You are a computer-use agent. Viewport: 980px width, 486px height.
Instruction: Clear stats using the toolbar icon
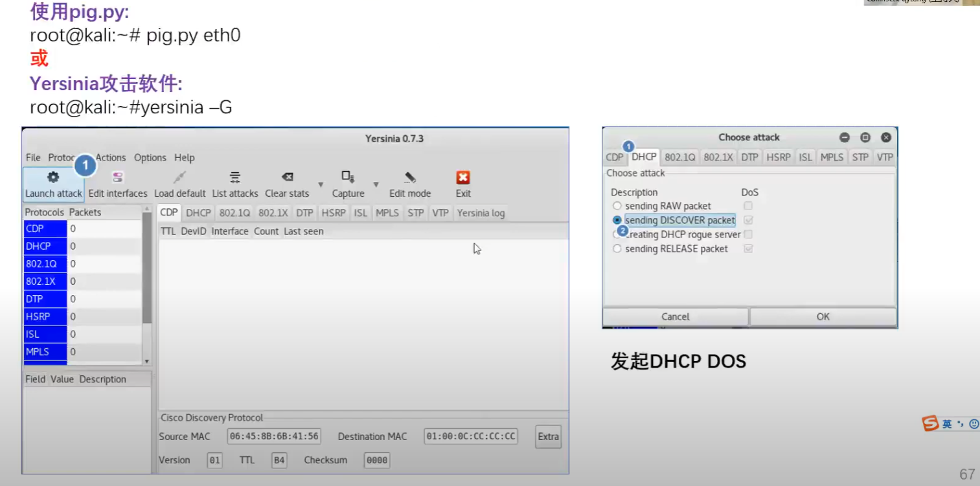pos(287,183)
